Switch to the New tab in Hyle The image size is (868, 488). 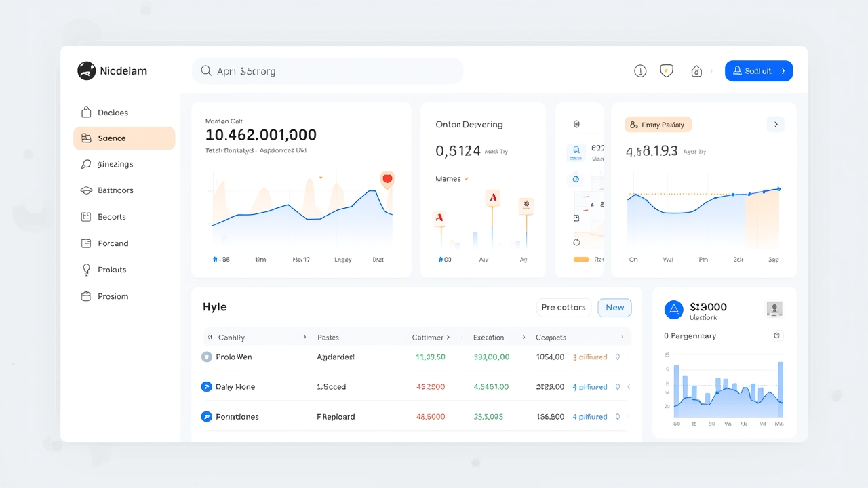pos(614,307)
